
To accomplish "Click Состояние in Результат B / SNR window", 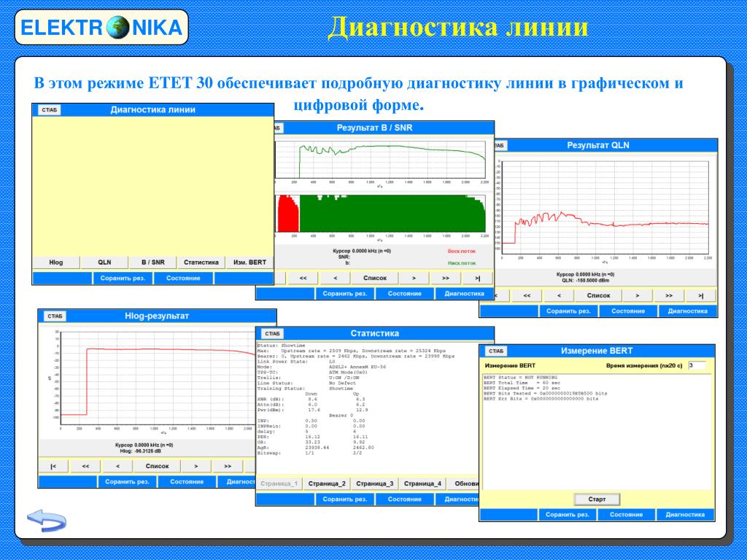I will click(x=404, y=294).
